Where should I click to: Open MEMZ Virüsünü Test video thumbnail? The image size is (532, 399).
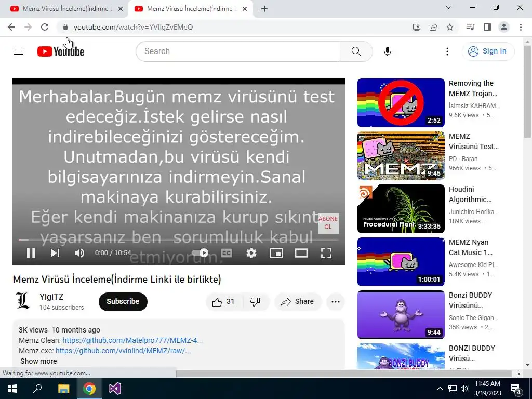tap(401, 156)
